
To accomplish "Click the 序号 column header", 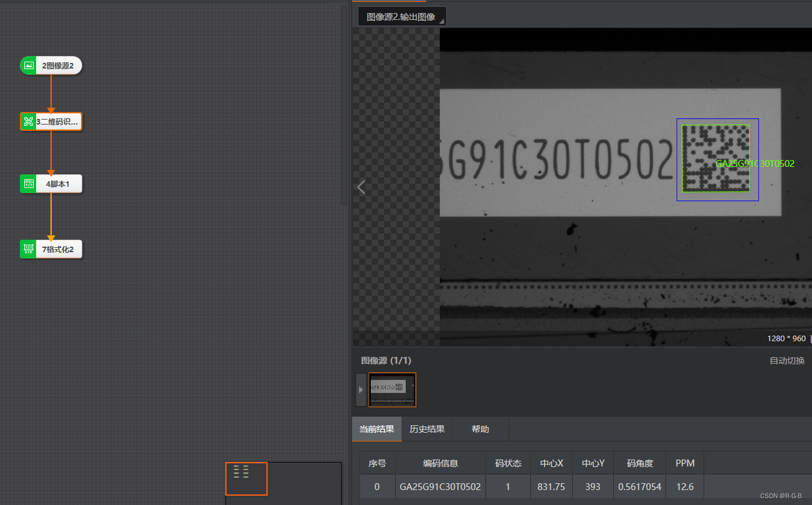I will click(378, 463).
